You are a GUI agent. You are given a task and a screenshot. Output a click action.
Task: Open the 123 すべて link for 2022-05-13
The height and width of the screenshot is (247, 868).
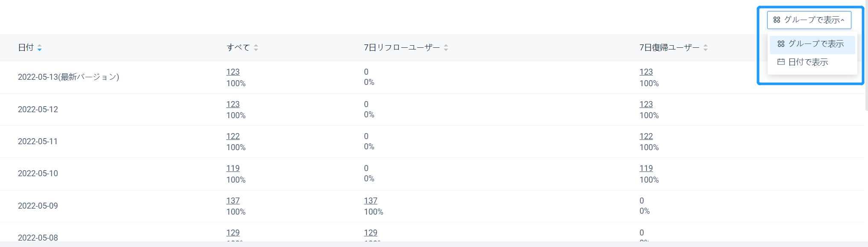(x=233, y=72)
